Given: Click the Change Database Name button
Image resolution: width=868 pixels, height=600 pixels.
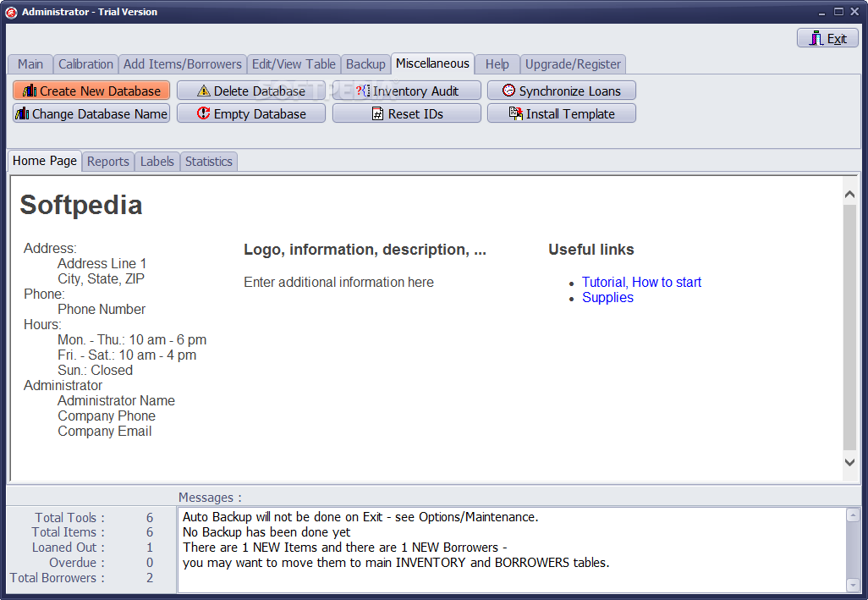Looking at the screenshot, I should pos(91,113).
